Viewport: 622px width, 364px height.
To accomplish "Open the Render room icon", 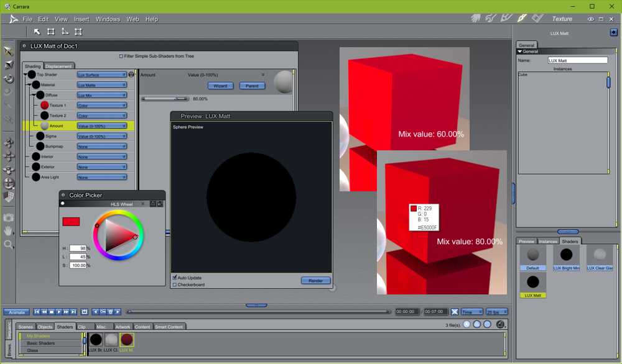I will (537, 18).
